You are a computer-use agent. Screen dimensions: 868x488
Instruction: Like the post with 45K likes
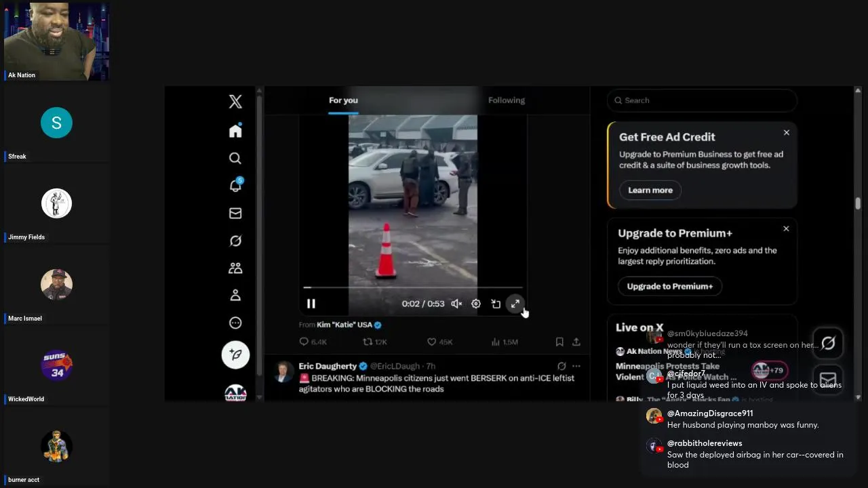pyautogui.click(x=439, y=342)
